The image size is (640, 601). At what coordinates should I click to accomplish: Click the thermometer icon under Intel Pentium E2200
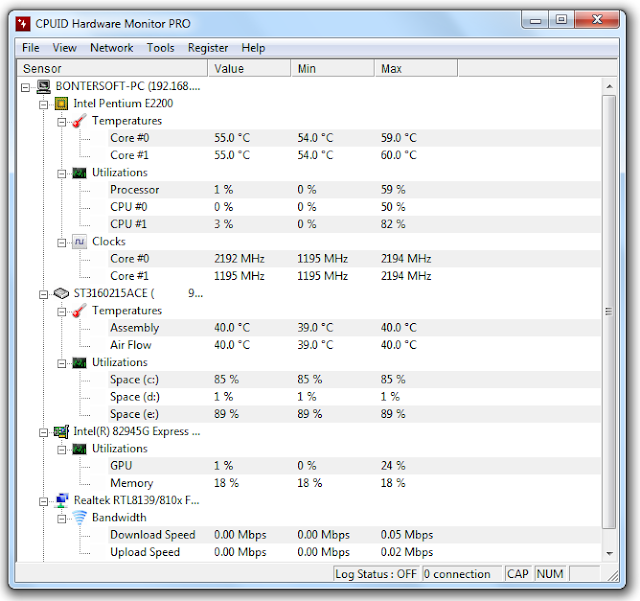click(x=79, y=121)
